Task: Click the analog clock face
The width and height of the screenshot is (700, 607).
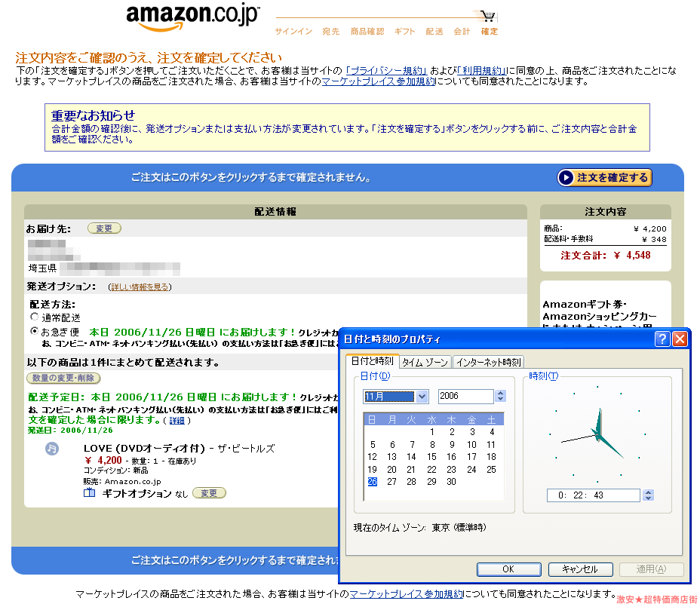Action: coord(597,434)
